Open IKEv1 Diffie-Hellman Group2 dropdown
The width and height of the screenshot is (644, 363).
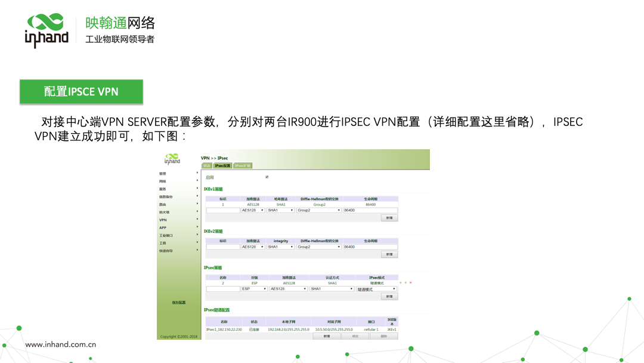coord(318,210)
